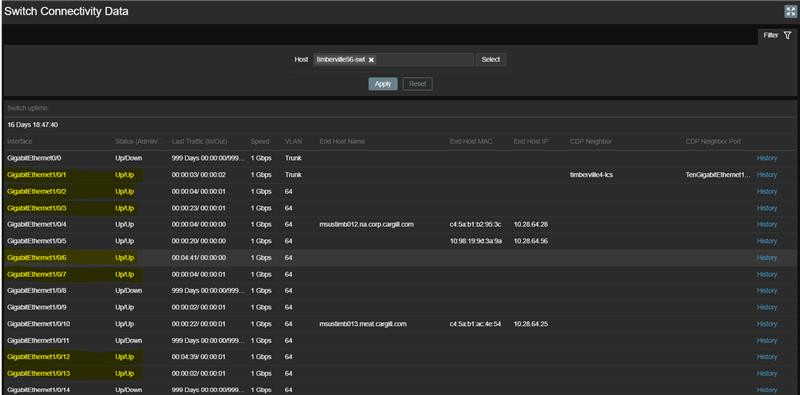Open History for GigabitEthernet1/0/1
Screen dimensions: 800x395
coord(767,175)
